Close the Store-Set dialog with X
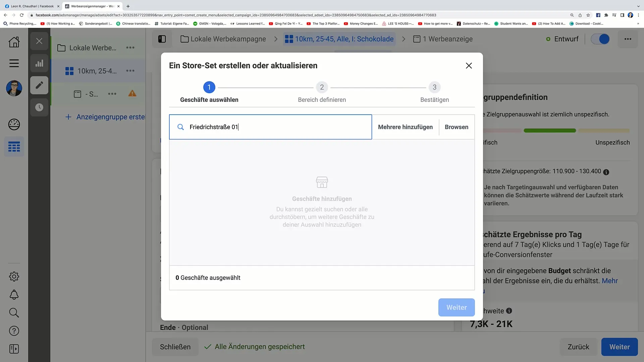Screen dimensions: 644x362 [x=469, y=66]
